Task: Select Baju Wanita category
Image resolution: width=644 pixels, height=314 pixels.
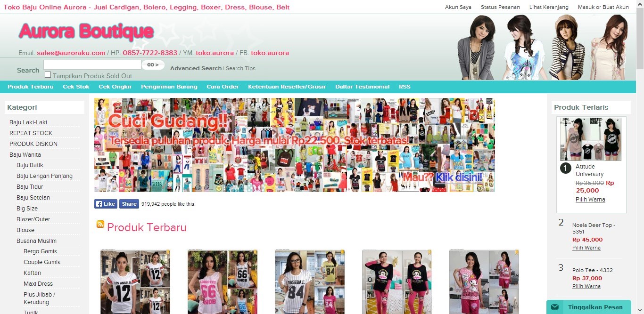Action: coord(25,155)
